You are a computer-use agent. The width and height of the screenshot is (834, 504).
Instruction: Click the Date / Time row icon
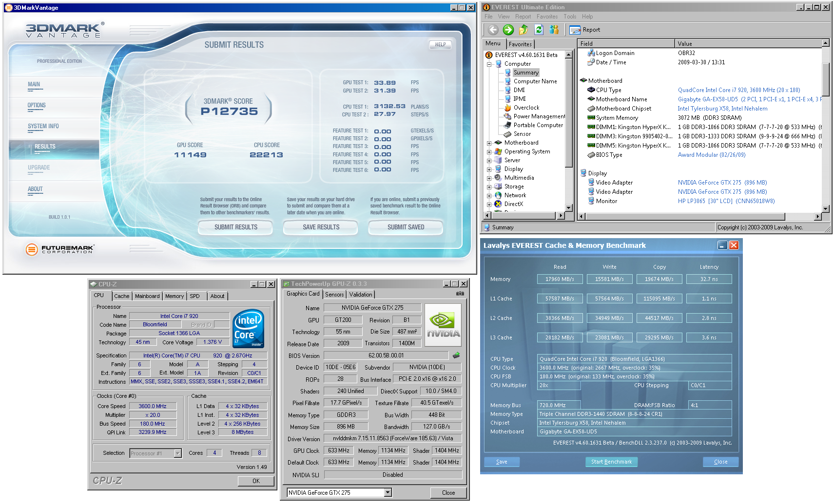click(x=591, y=62)
